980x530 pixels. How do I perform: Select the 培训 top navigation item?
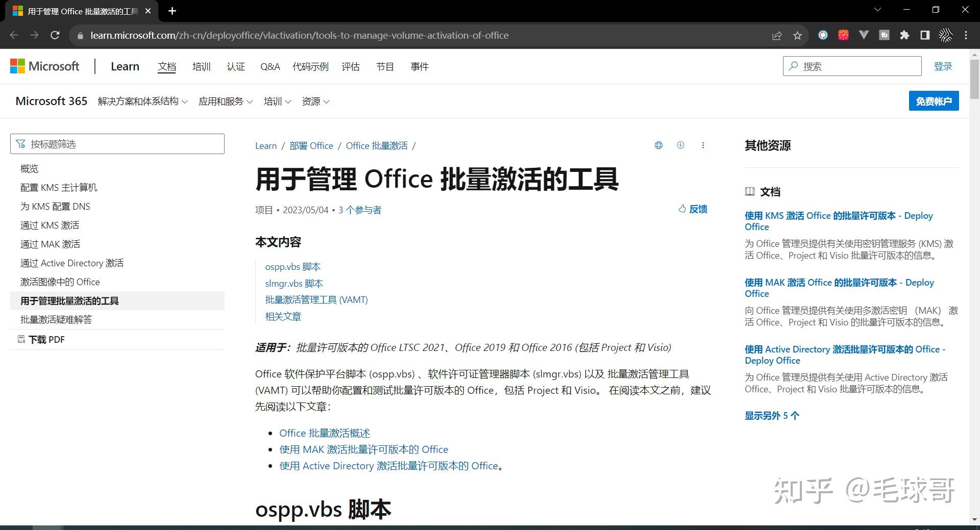pyautogui.click(x=202, y=67)
